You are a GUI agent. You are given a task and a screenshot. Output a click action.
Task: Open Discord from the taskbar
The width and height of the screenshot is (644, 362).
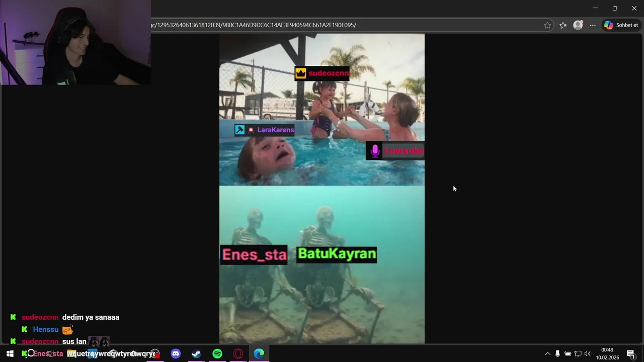click(x=176, y=354)
